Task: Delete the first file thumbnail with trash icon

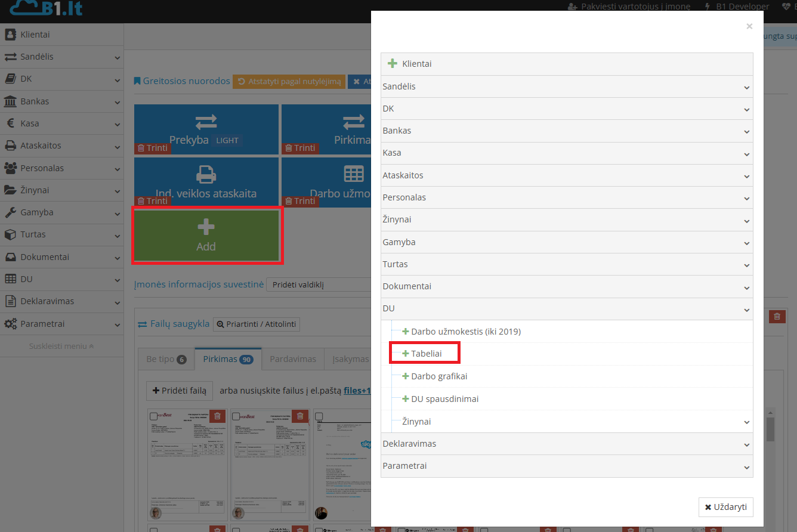Action: 217,416
